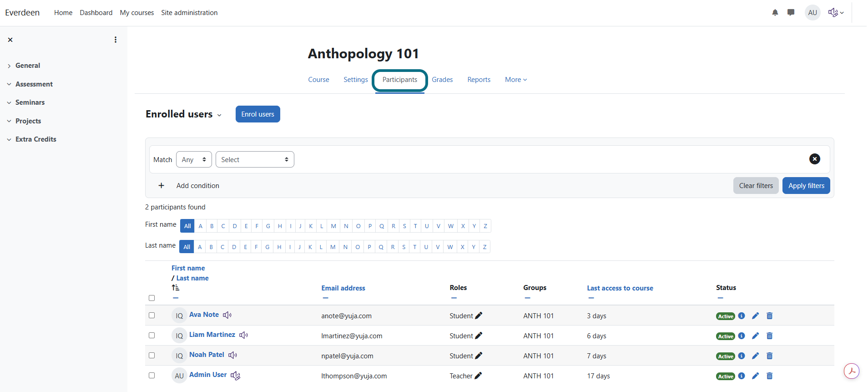Click the Clear filters button

point(756,186)
